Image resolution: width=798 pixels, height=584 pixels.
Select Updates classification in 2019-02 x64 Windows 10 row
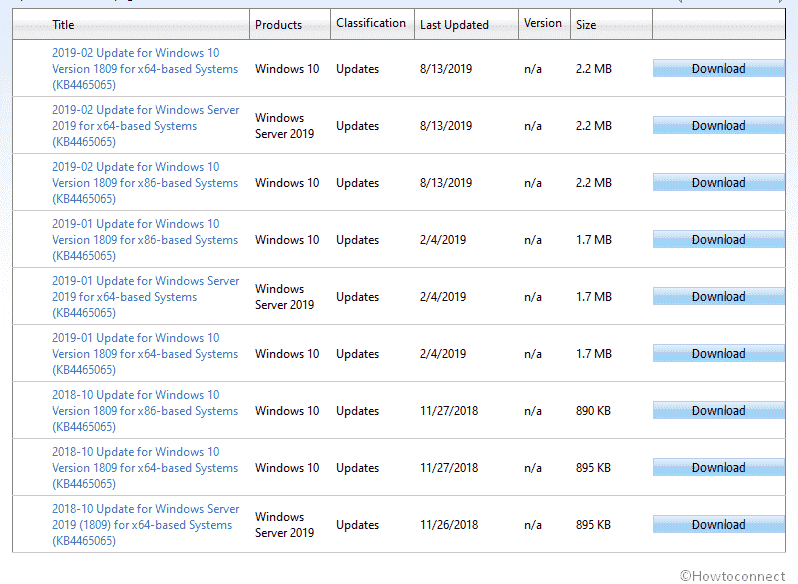357,69
